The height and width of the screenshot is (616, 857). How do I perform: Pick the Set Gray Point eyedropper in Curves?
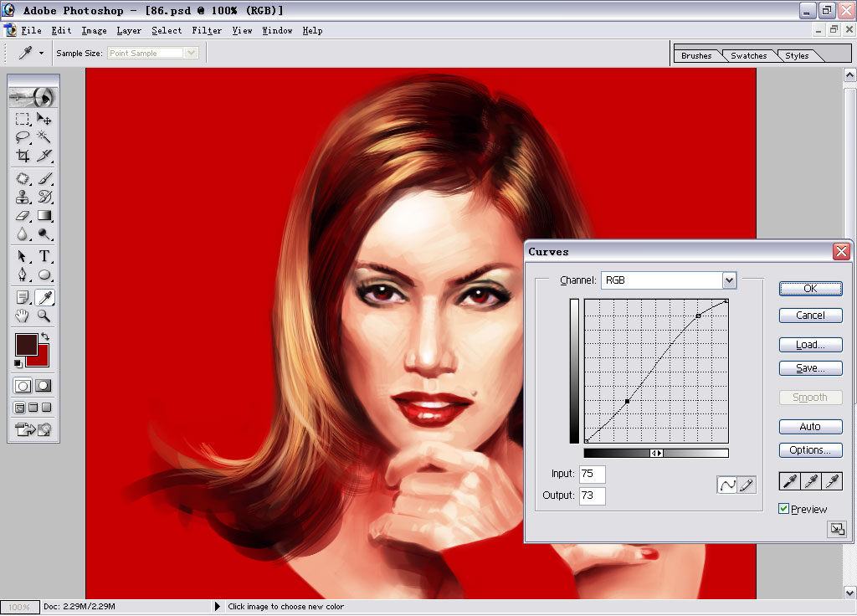pyautogui.click(x=810, y=481)
